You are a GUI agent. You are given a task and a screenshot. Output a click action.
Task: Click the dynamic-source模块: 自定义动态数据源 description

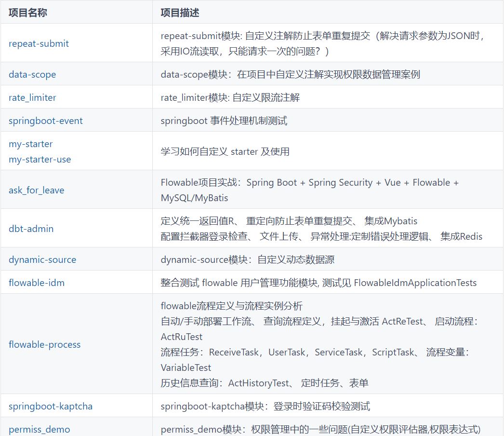click(x=248, y=259)
